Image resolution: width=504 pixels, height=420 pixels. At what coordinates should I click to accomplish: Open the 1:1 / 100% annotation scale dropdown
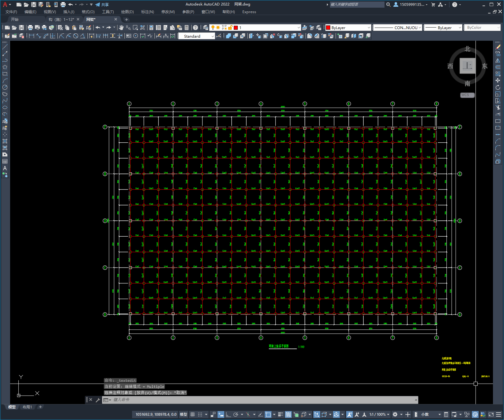(379, 414)
